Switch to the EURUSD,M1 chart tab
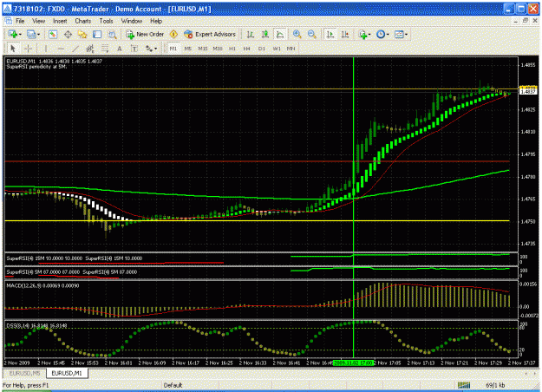 [x=67, y=373]
